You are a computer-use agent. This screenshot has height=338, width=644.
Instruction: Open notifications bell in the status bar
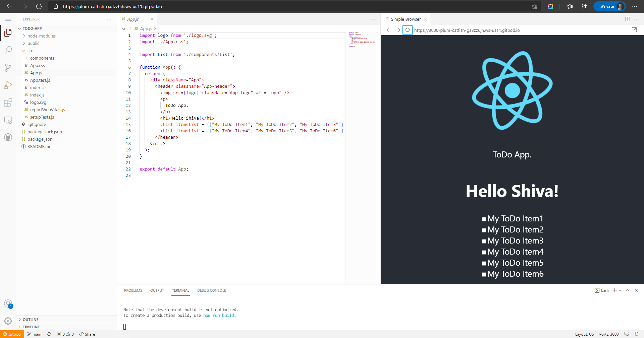point(637,334)
